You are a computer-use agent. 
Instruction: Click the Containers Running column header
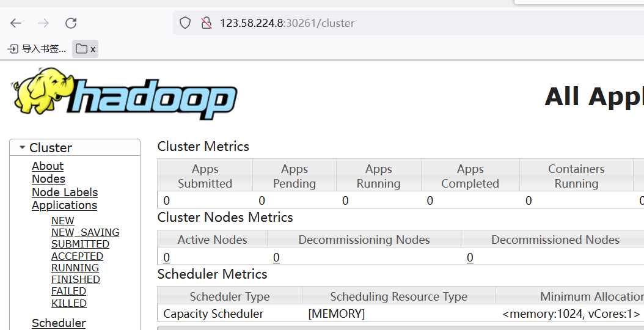576,176
